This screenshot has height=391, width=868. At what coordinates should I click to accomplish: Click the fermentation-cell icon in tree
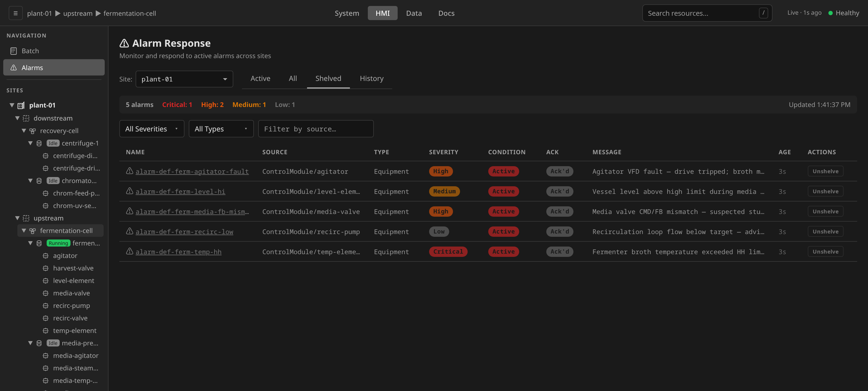pyautogui.click(x=32, y=231)
